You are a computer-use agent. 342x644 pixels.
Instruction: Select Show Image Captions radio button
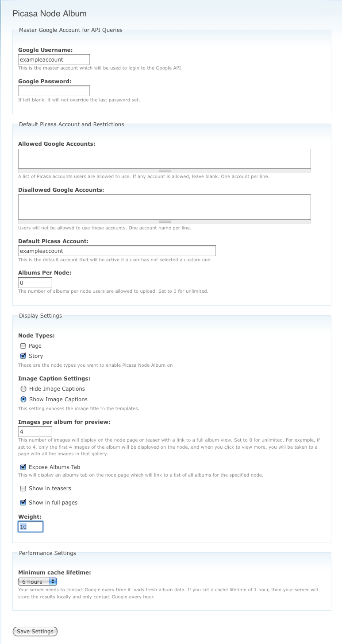tap(23, 399)
